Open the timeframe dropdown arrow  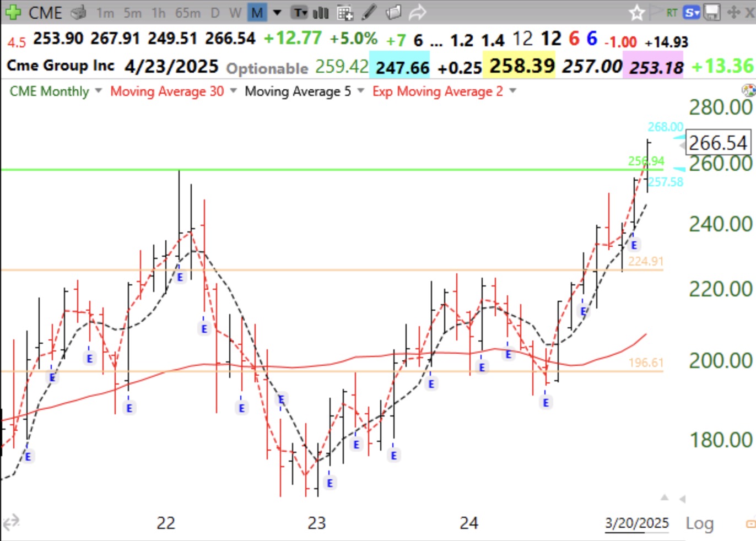tap(277, 12)
